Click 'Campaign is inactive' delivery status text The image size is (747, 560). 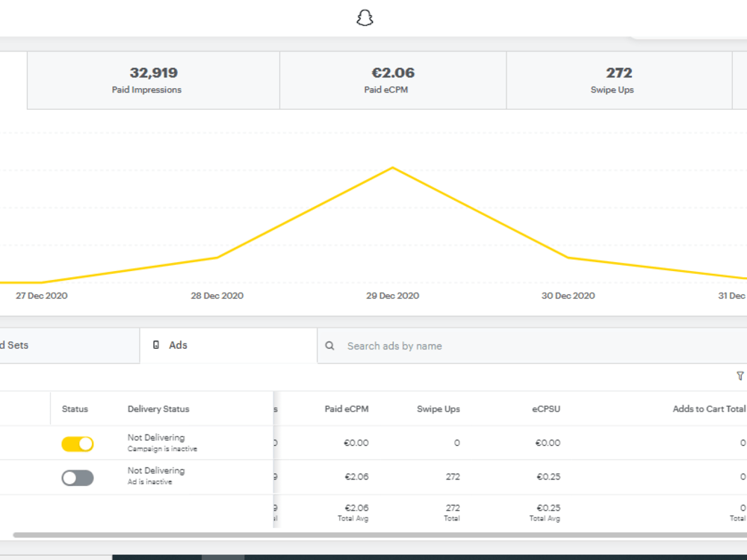pos(162,449)
